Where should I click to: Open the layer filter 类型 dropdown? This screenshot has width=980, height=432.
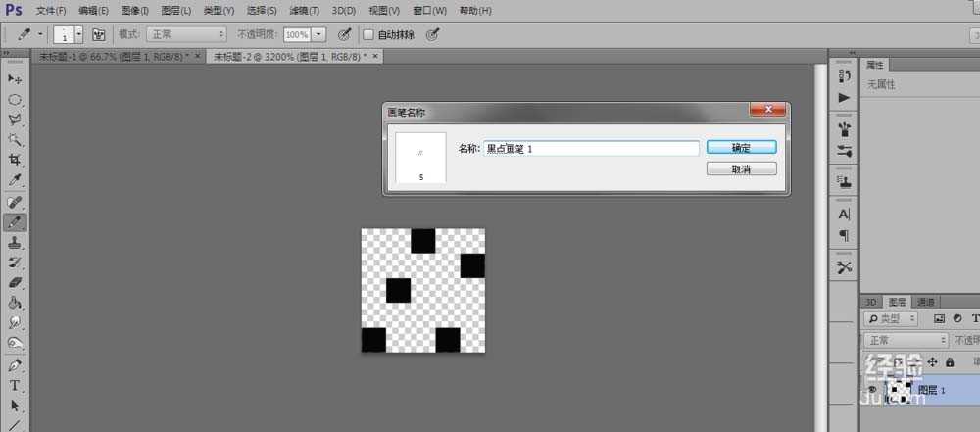pyautogui.click(x=892, y=319)
